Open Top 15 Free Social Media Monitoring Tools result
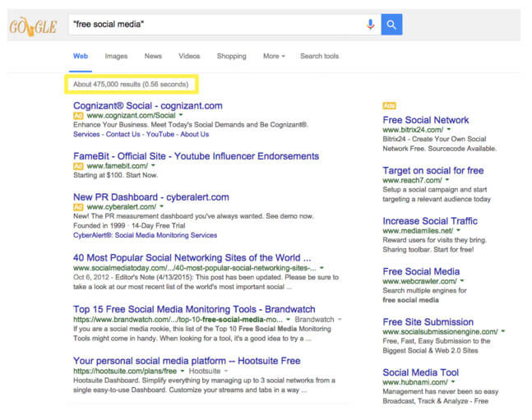This screenshot has height=420, width=532. pyautogui.click(x=194, y=309)
